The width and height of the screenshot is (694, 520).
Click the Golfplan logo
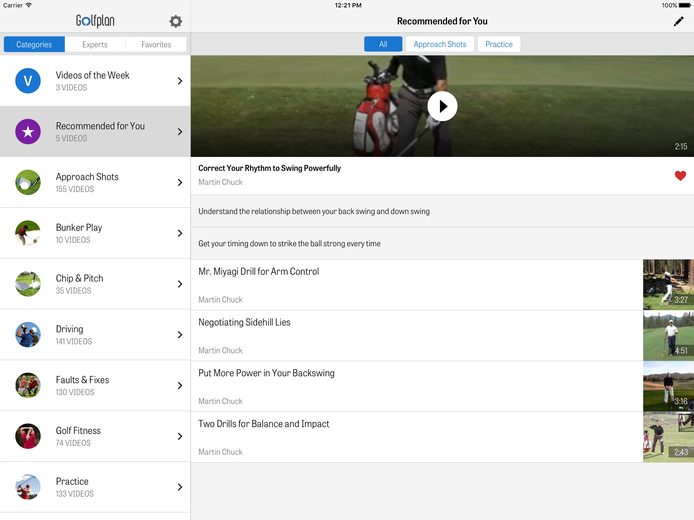coord(95,21)
